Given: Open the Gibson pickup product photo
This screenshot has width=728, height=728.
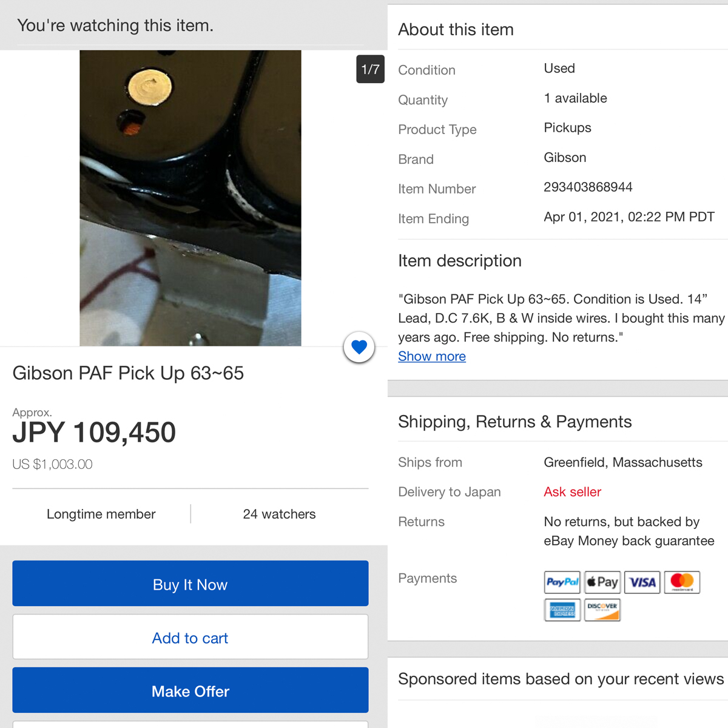Looking at the screenshot, I should tap(190, 198).
